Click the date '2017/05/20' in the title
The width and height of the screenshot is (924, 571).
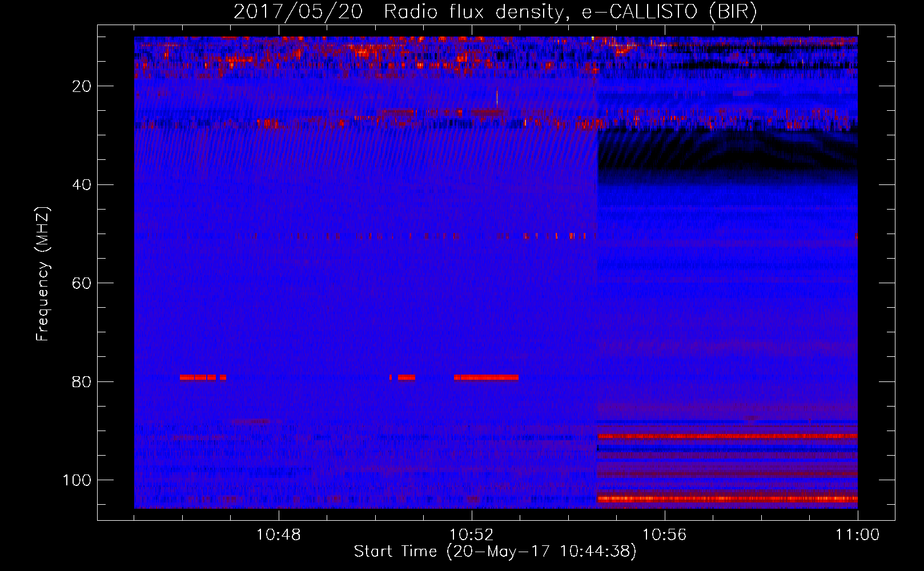click(298, 12)
